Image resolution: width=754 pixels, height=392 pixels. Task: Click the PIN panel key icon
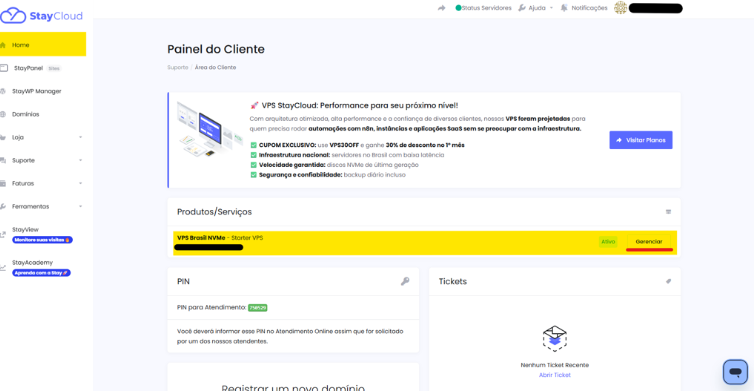(x=405, y=281)
